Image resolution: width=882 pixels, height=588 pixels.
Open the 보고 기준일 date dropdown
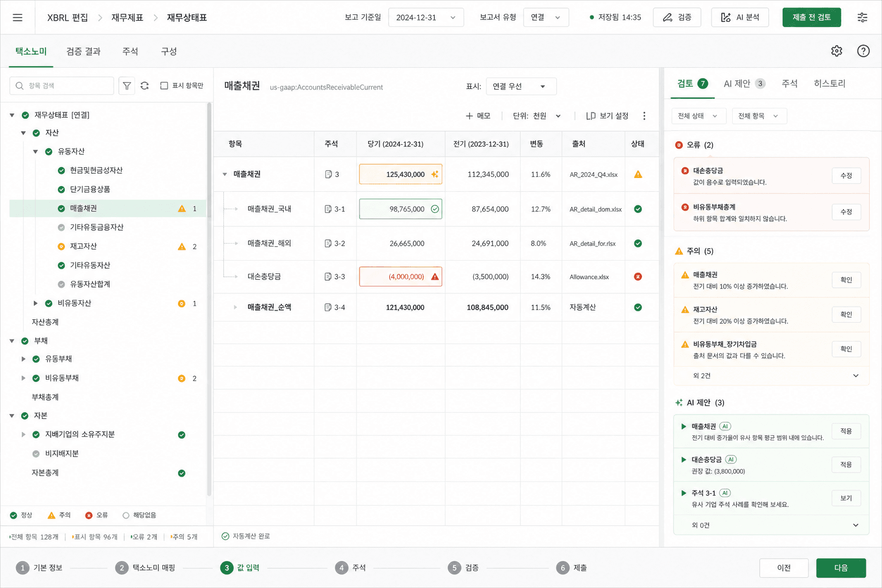425,17
